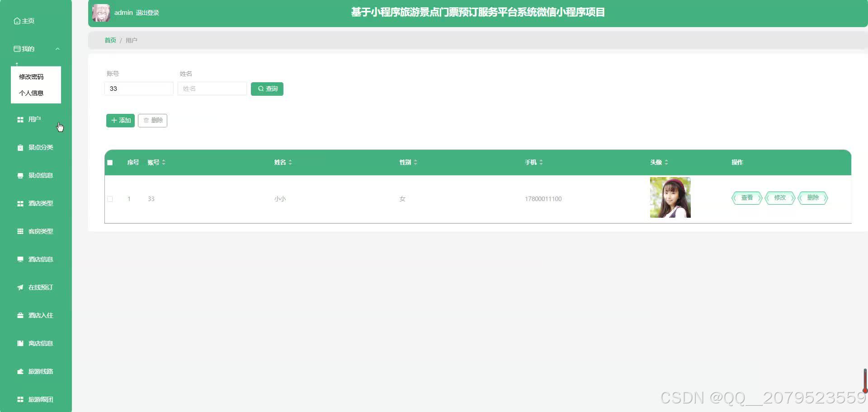Click the 用户 grid icon in sidebar
The width and height of the screenshot is (868, 412).
[20, 119]
